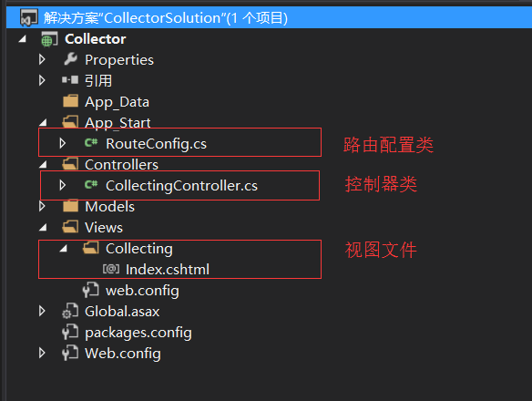The image size is (532, 401).
Task: Click the Properties wrench icon
Action: coord(70,59)
